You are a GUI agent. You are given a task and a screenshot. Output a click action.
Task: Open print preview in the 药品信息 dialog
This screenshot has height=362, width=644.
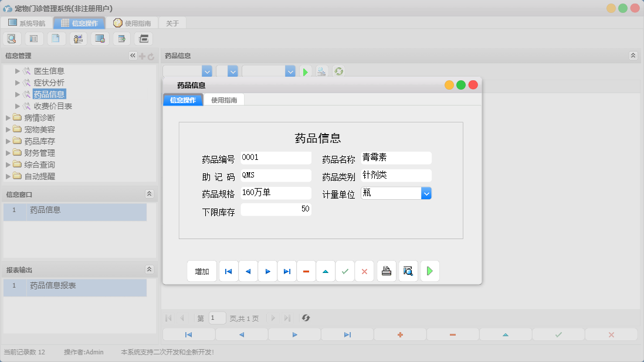tap(408, 271)
